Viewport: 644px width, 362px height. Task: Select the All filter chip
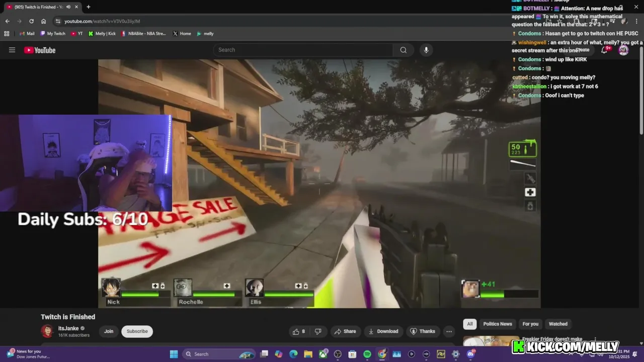(x=470, y=324)
